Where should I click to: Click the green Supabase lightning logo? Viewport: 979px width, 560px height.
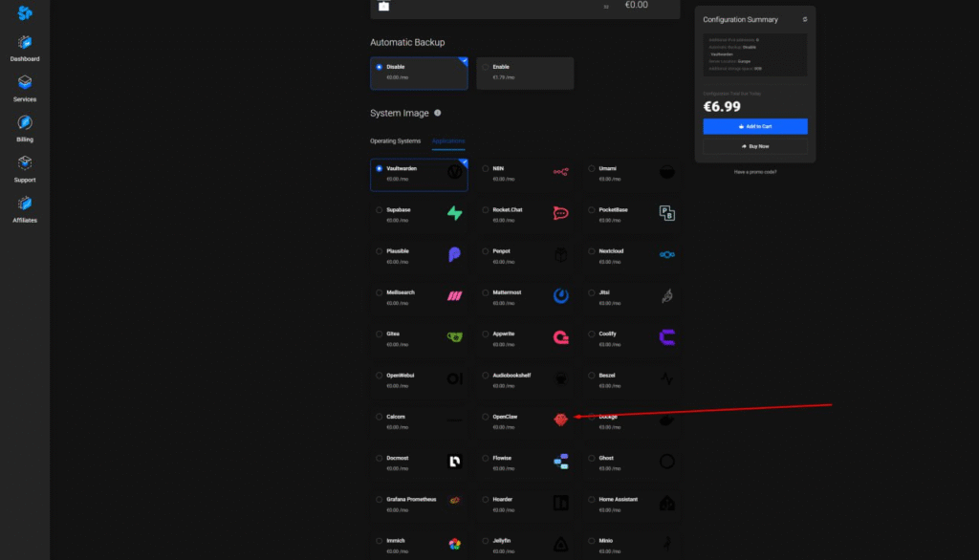coord(455,213)
